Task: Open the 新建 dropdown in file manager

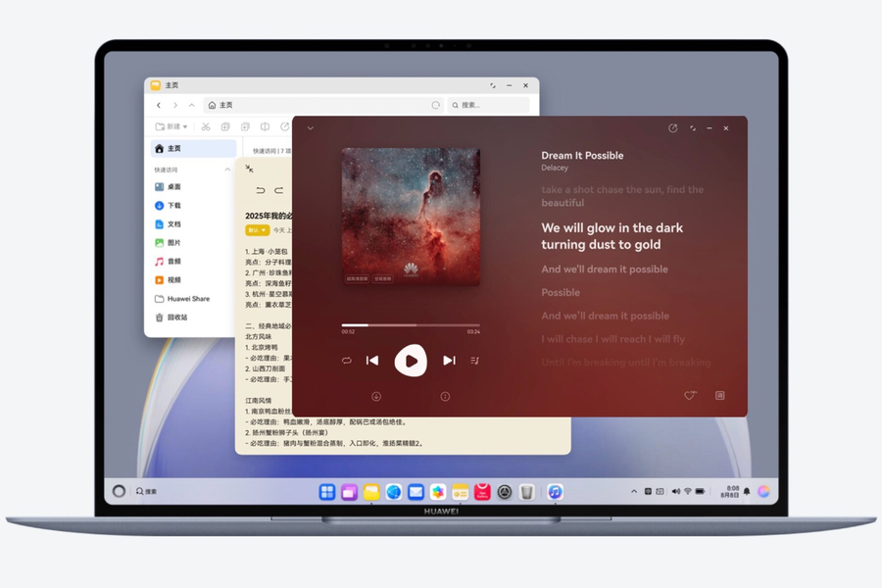Action: pos(171,126)
